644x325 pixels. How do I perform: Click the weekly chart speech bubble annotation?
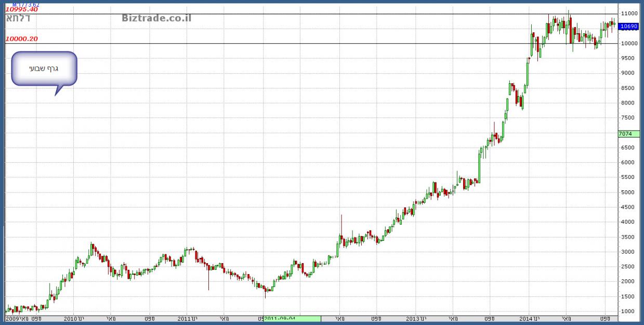[44, 69]
